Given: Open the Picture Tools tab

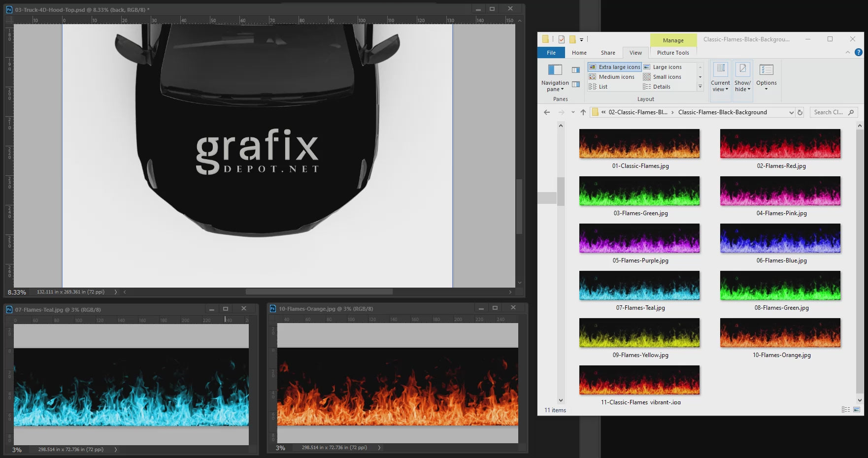Looking at the screenshot, I should [x=673, y=53].
